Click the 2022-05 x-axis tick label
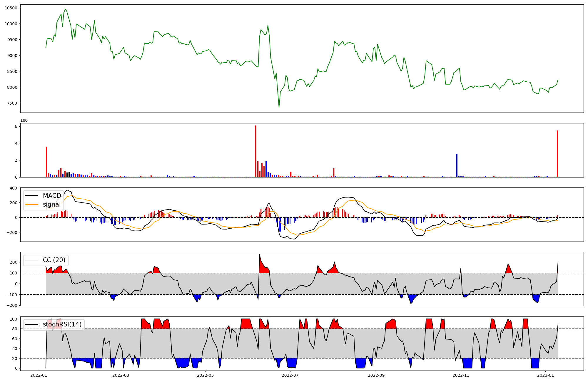The image size is (588, 382). 205,375
